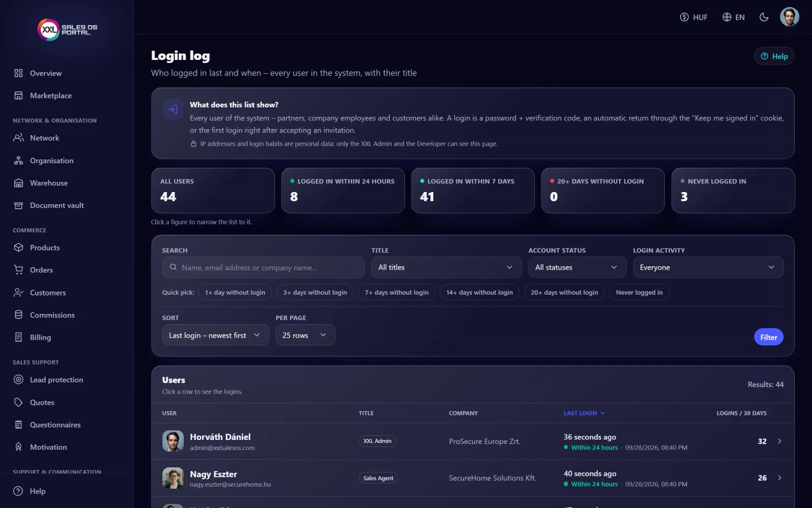
Task: Filter by 20+ days without login card
Action: coord(603,190)
